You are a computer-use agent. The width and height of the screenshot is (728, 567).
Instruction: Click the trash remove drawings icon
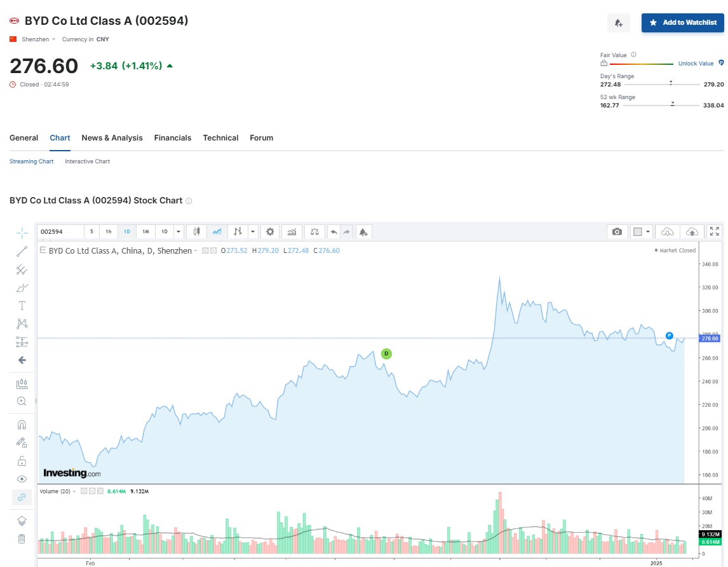22,538
